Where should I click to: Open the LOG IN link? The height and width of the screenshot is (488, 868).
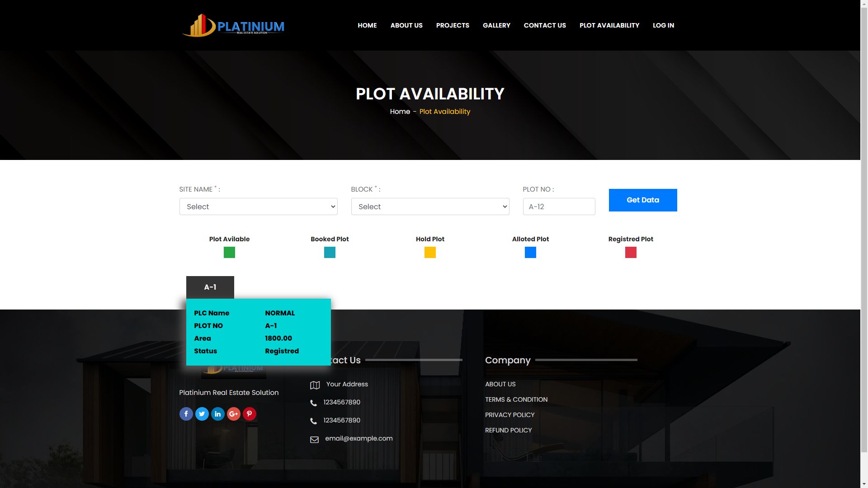pos(663,25)
